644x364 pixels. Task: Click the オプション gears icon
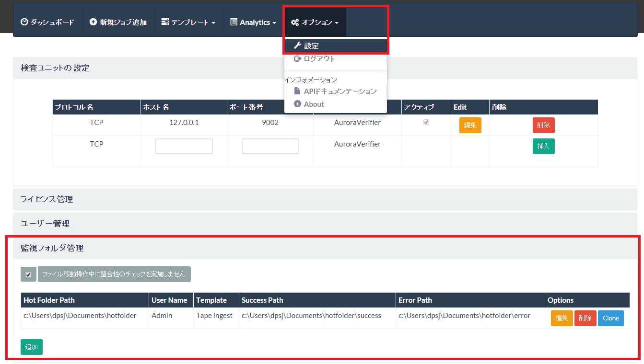(x=295, y=23)
